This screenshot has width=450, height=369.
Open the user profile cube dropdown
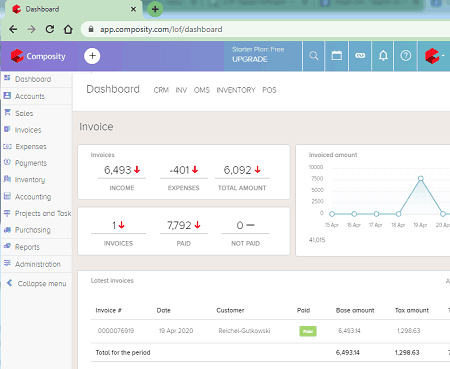434,56
